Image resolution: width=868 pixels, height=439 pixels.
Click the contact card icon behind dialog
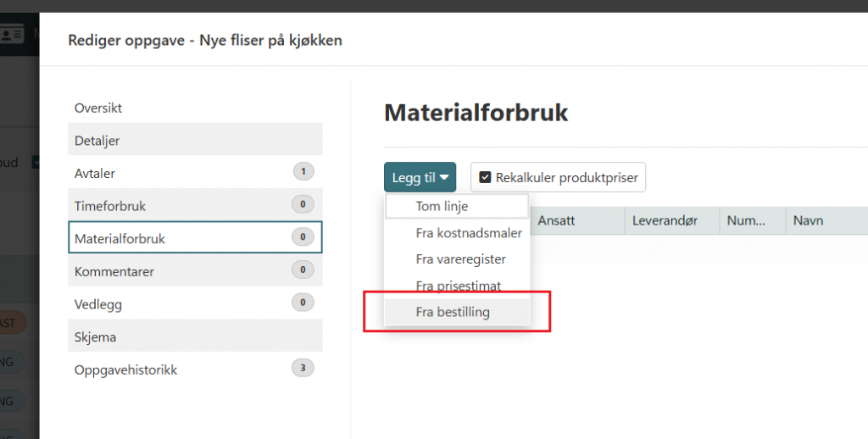pyautogui.click(x=12, y=34)
